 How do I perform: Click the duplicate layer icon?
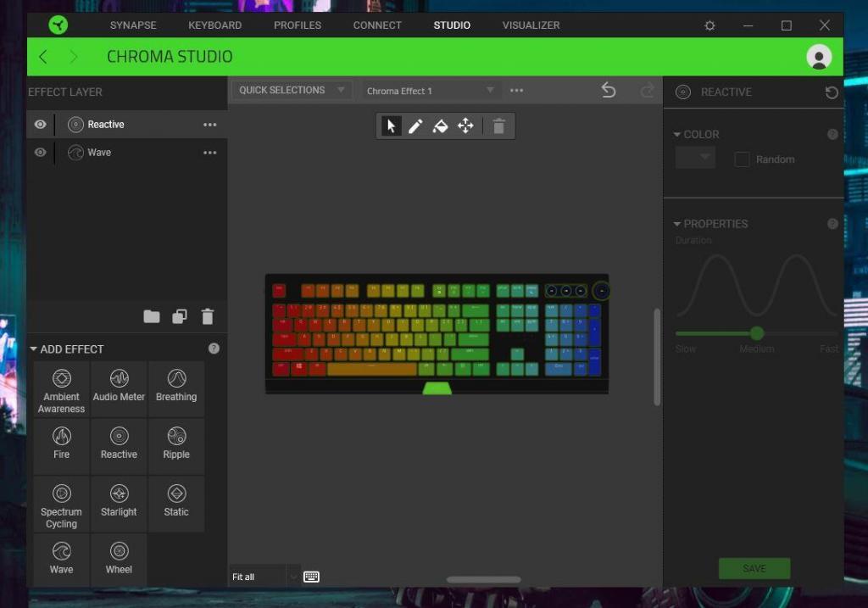tap(180, 316)
